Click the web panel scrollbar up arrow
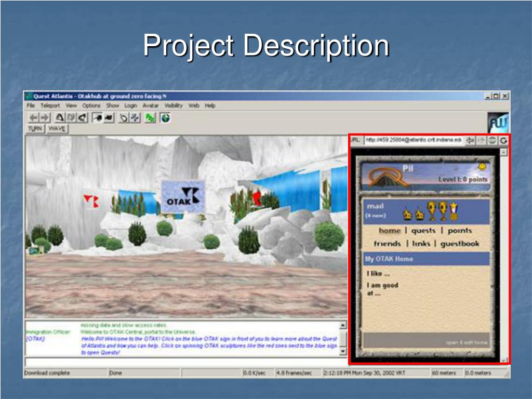The height and width of the screenshot is (399, 532). click(503, 152)
